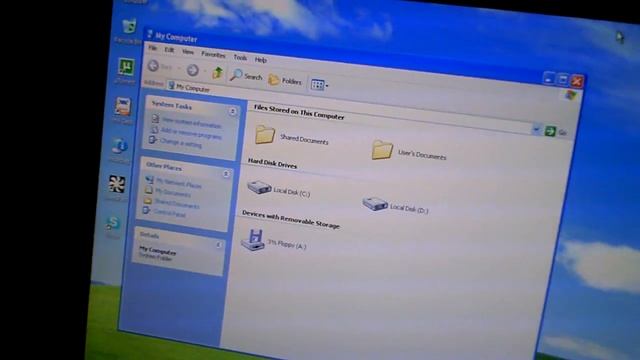Open Shared Documents link in Other Places

177,203
